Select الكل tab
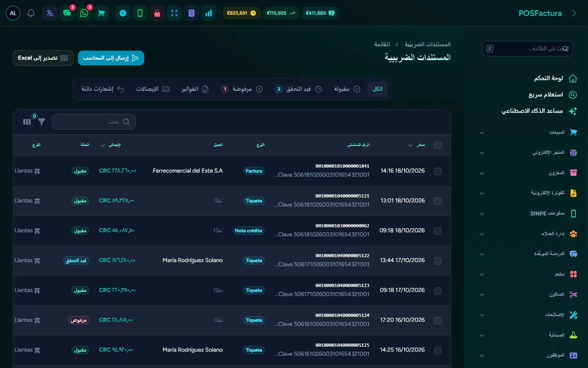 [x=377, y=89]
